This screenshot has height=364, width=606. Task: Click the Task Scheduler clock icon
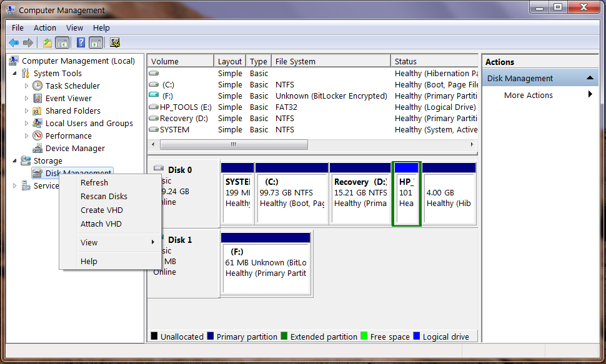37,86
